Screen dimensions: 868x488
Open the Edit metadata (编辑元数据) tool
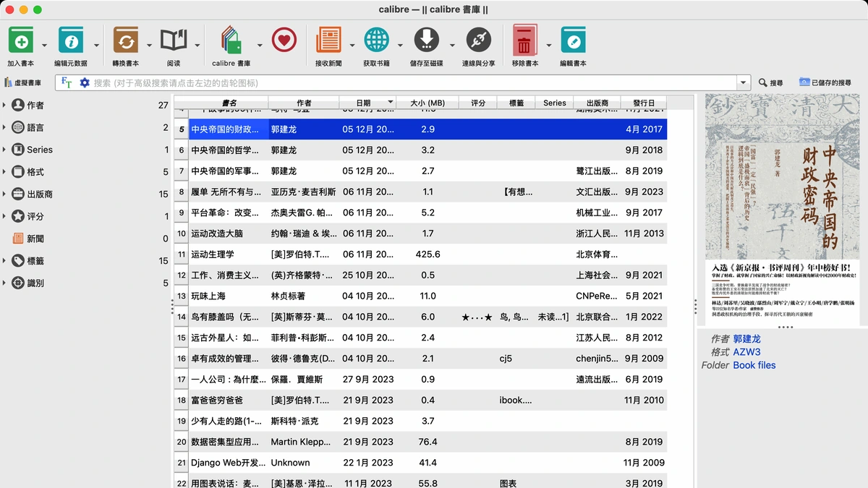coord(71,40)
